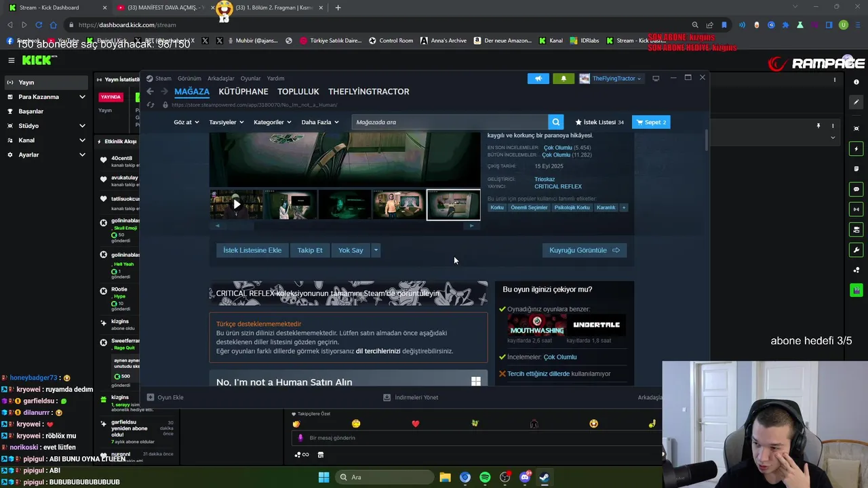Open the Oyunlar menu in Steam
The height and width of the screenshot is (488, 868).
251,79
